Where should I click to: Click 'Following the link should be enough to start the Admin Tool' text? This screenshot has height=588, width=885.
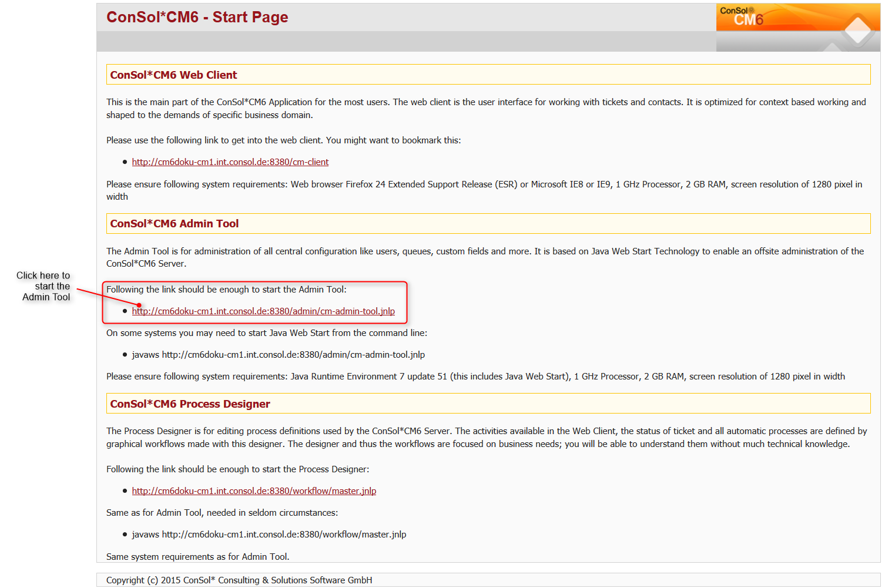(x=226, y=290)
